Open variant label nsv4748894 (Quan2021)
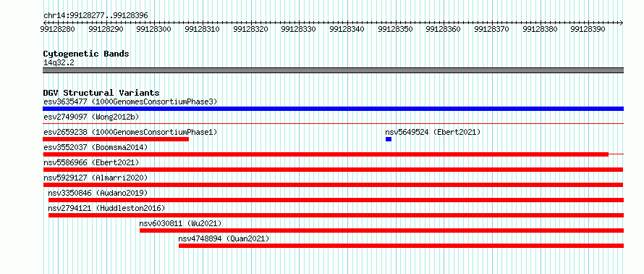 coord(224,238)
